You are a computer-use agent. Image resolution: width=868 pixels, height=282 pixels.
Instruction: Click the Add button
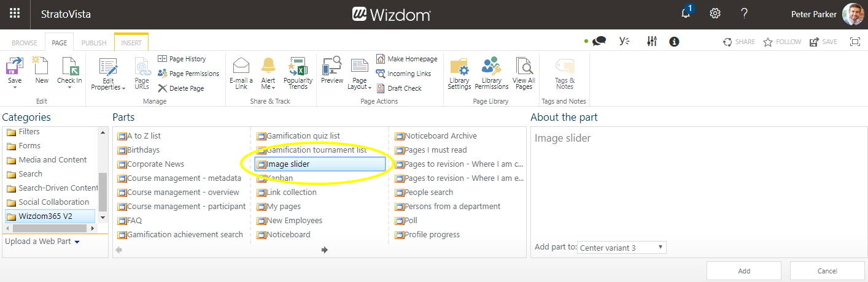pyautogui.click(x=743, y=271)
